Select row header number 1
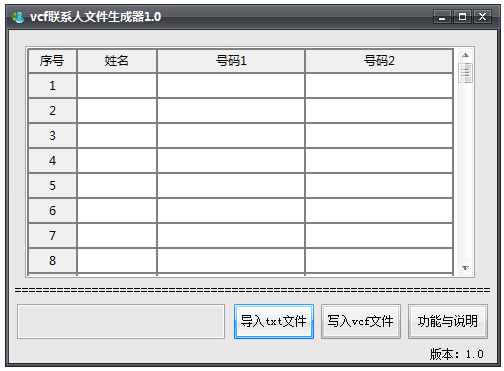 pos(52,86)
